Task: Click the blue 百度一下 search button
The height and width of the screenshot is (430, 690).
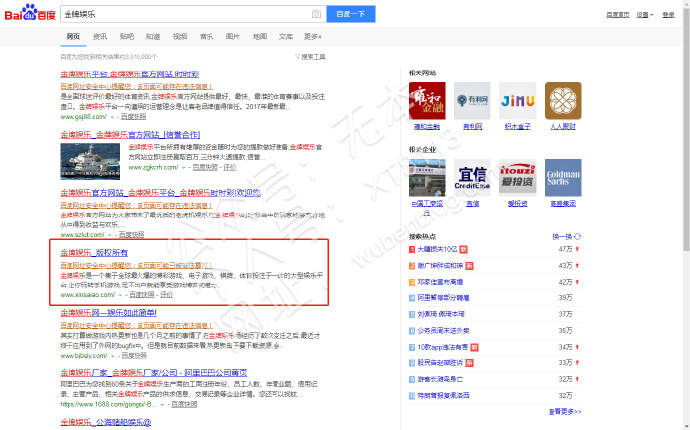Action: [351, 14]
